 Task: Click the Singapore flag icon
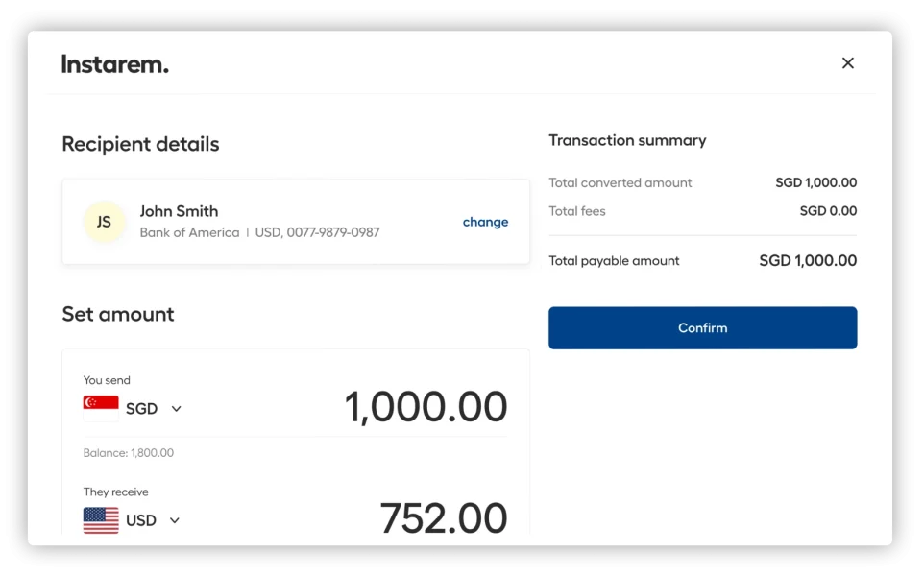(100, 407)
